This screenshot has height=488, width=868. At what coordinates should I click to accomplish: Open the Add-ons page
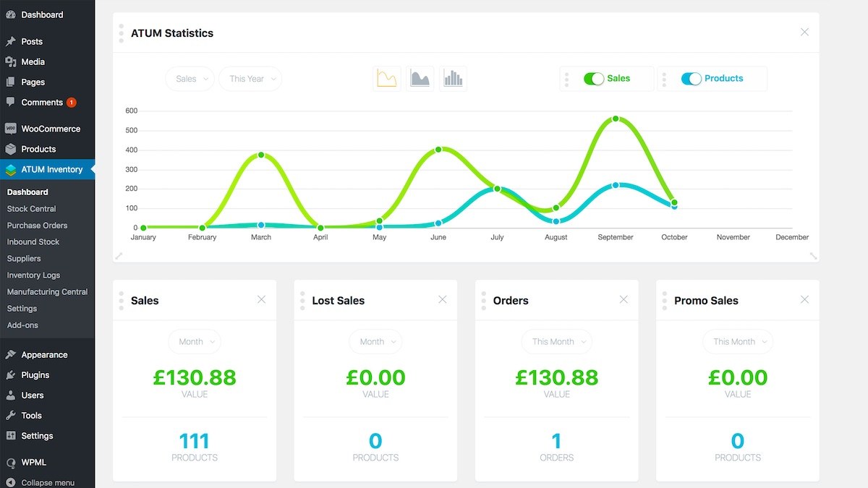(22, 325)
